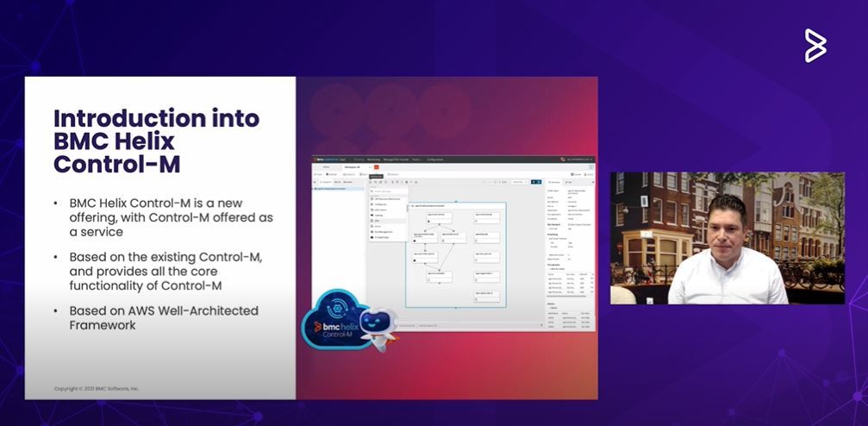Click the search field in the job-type dropdown

coord(389,191)
